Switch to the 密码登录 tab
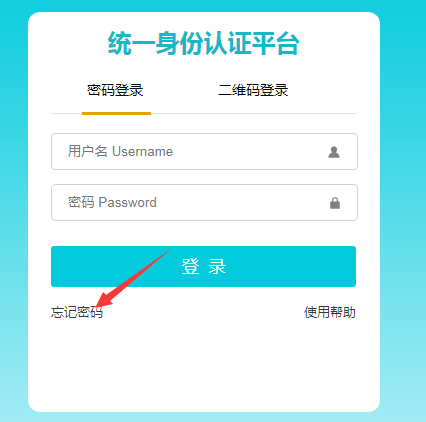 (115, 90)
